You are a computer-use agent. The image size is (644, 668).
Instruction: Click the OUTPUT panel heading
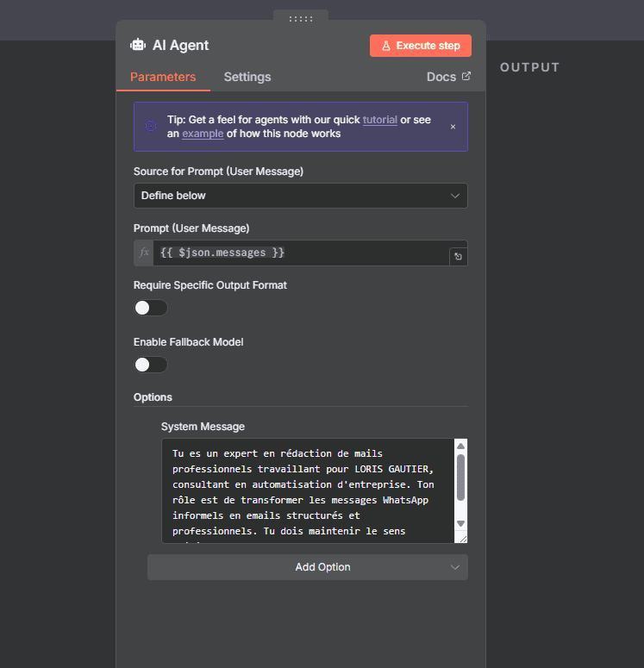tap(529, 67)
